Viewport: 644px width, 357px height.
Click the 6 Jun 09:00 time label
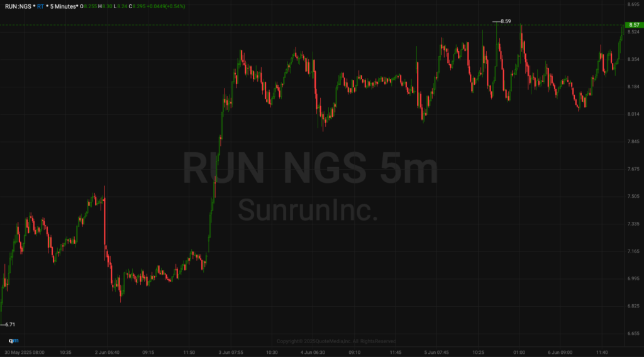click(560, 353)
